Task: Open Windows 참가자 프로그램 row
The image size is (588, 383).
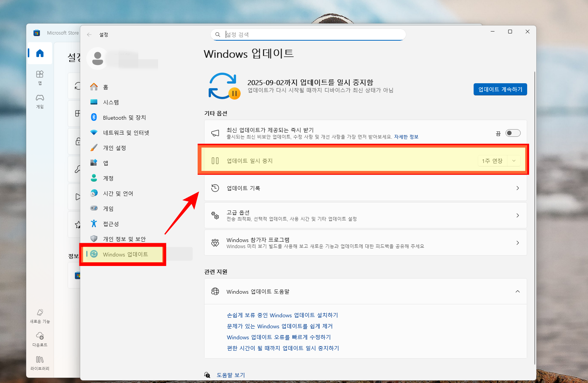Action: click(x=366, y=243)
